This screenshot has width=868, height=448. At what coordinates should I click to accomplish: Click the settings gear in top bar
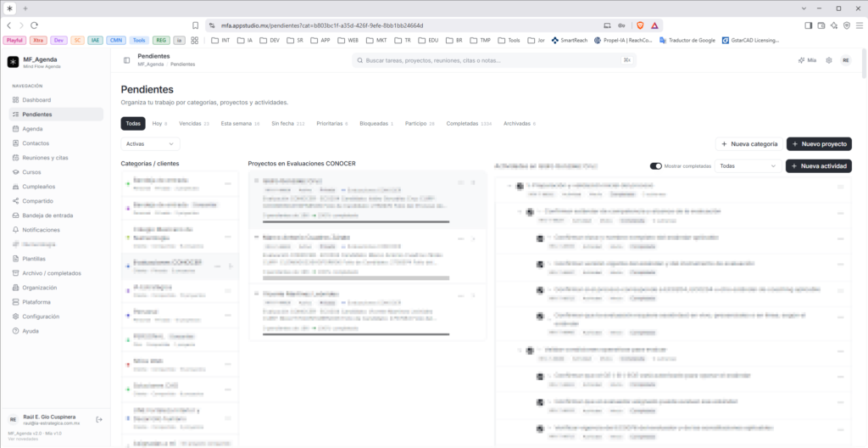tap(829, 60)
